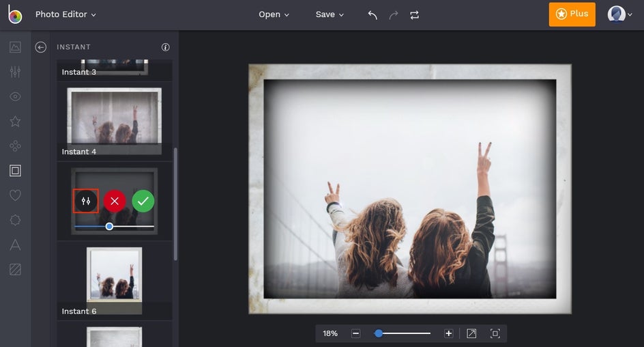This screenshot has width=644, height=347.
Task: Open the Artsy flower sidebar icon
Action: click(15, 146)
